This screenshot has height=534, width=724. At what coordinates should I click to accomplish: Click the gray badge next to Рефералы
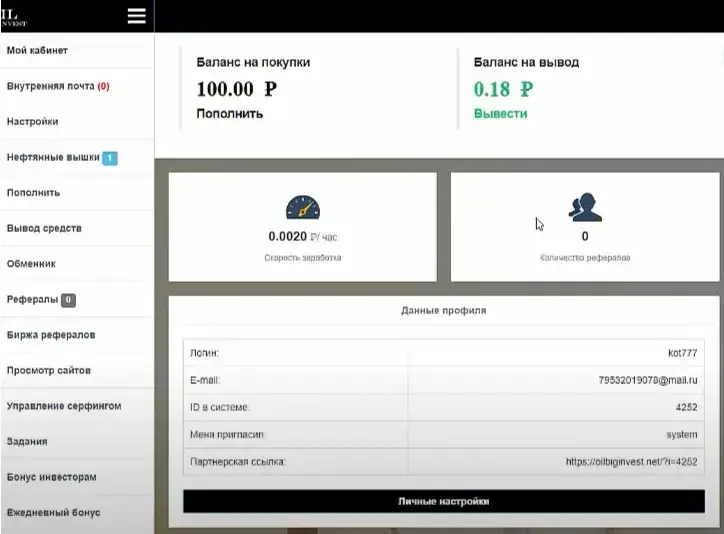(68, 300)
